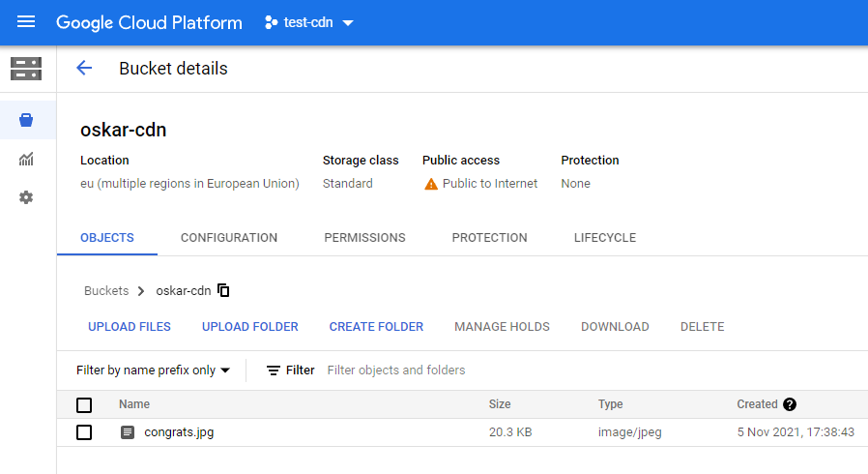The width and height of the screenshot is (868, 474).
Task: Toggle the select-all objects checkbox
Action: tap(84, 404)
